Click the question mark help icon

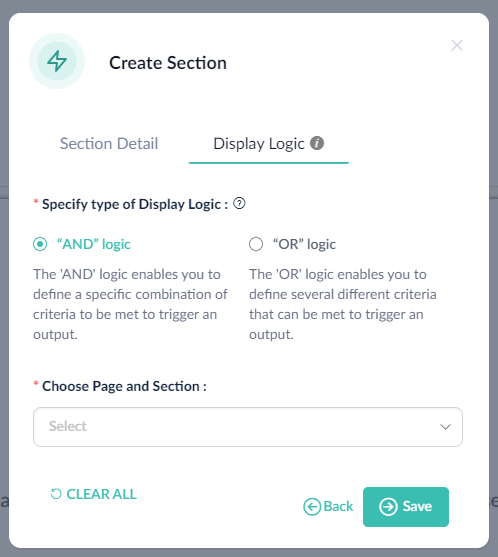click(239, 204)
